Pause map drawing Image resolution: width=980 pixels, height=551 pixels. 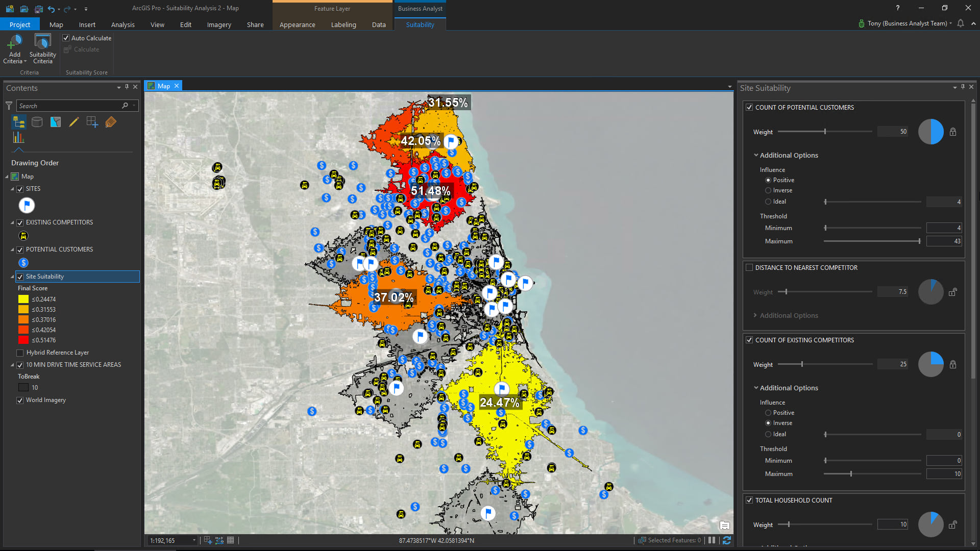(x=712, y=540)
